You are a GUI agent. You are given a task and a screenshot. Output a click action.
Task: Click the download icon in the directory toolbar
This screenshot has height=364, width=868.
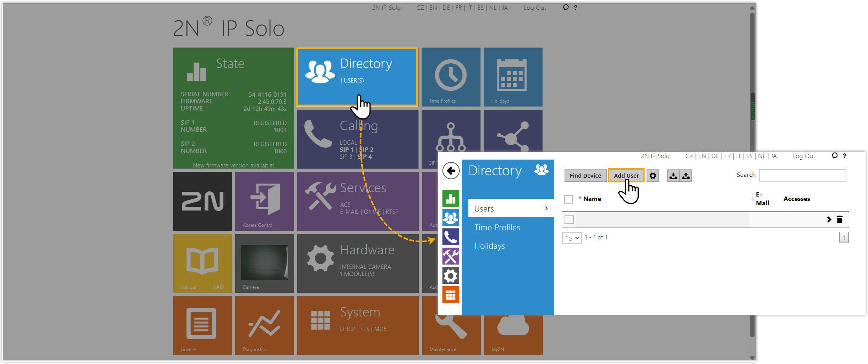coord(673,176)
